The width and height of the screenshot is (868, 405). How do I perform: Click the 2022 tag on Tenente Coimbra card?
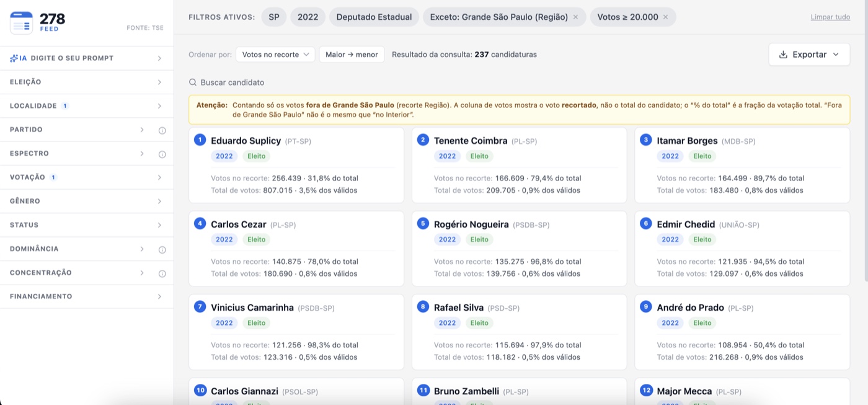[x=448, y=156]
